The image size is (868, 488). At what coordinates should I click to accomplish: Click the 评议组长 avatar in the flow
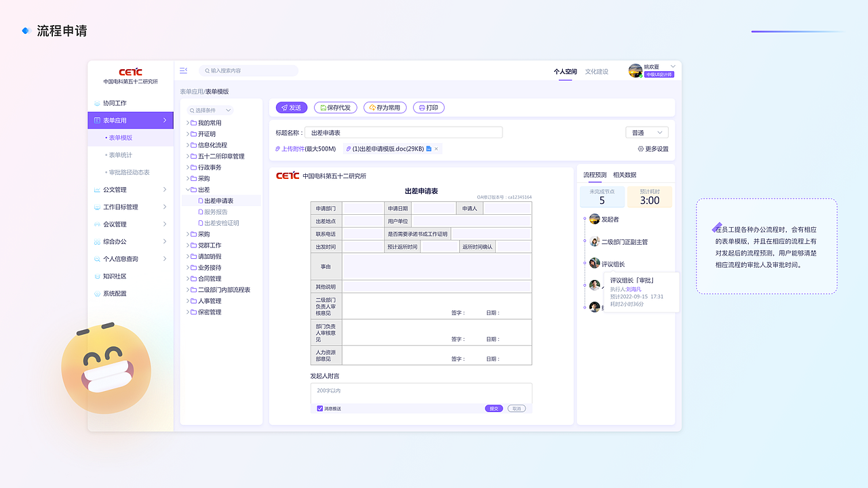tap(594, 263)
